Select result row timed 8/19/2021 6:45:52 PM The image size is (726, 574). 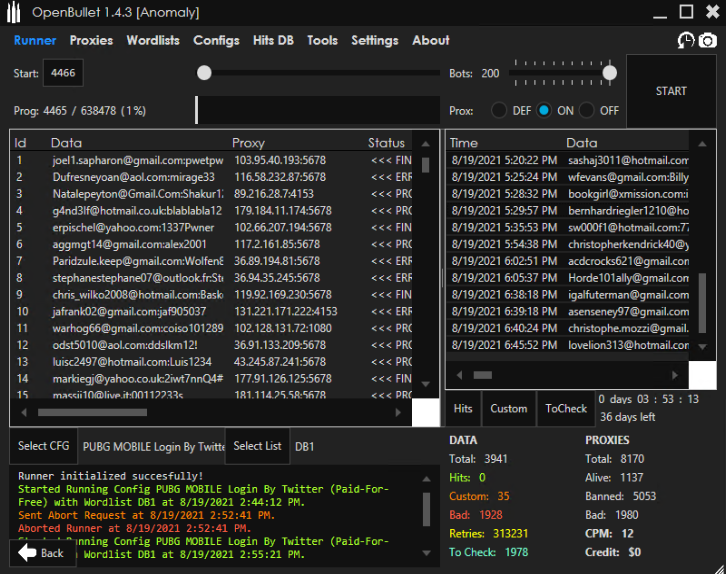568,345
